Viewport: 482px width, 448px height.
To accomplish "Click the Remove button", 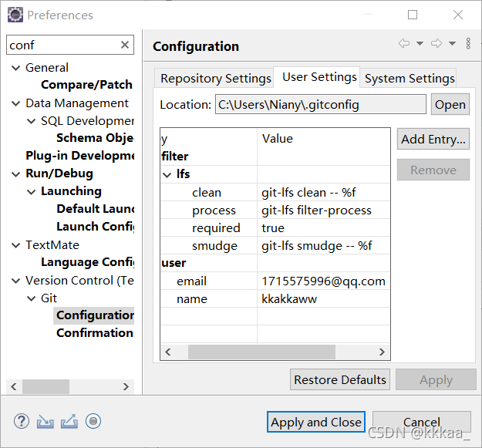I will 433,170.
